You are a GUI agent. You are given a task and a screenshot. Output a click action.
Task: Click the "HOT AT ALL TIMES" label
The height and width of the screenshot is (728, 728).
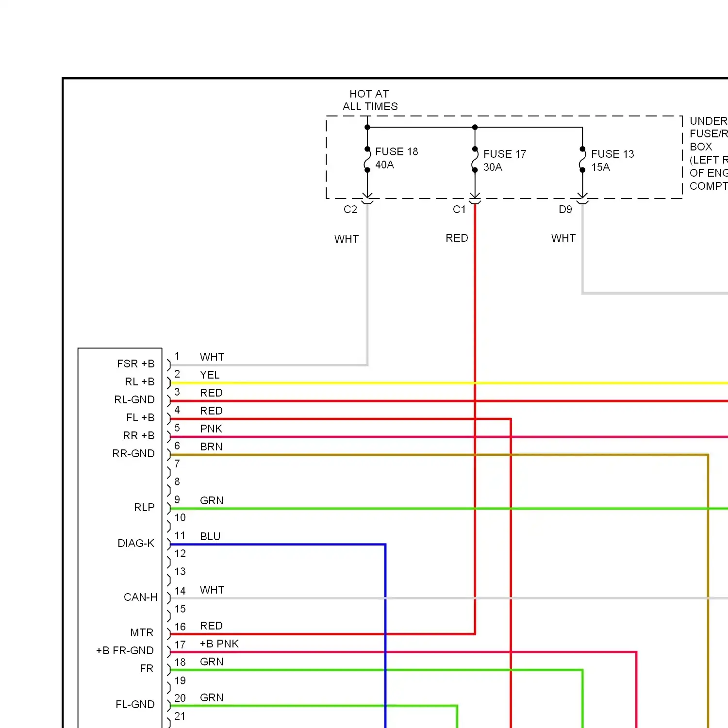coord(370,100)
